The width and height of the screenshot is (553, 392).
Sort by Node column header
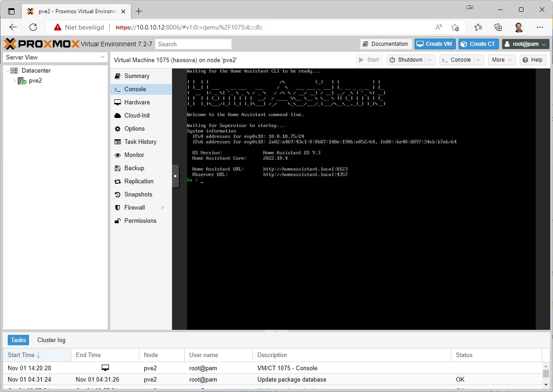[x=162, y=355]
